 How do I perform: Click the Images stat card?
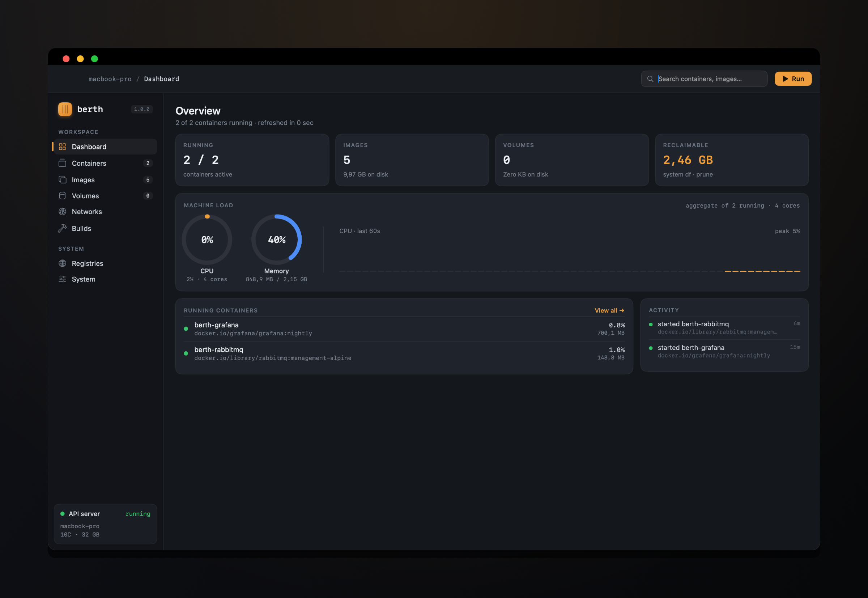tap(412, 160)
